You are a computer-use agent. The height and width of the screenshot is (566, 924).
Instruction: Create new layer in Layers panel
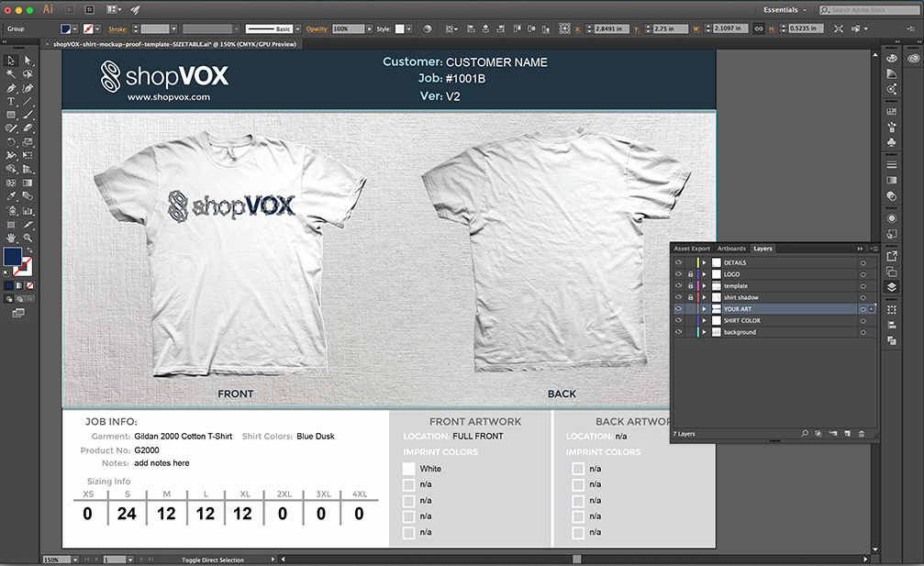(x=848, y=434)
